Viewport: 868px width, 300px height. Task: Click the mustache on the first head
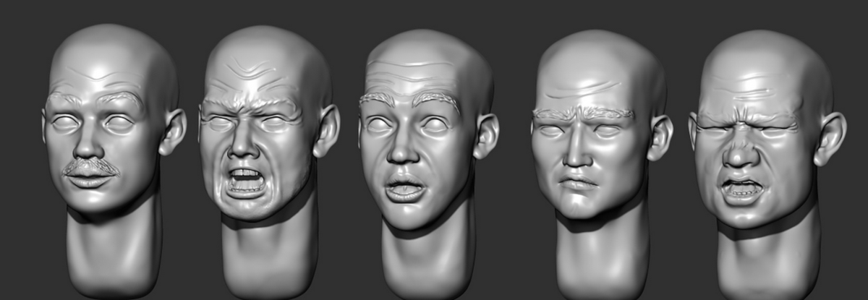[x=90, y=166]
